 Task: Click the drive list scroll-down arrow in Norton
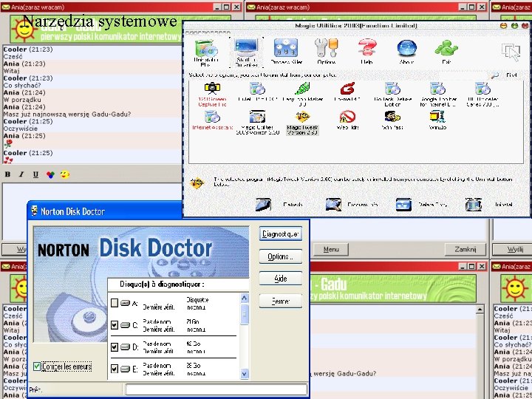245,374
